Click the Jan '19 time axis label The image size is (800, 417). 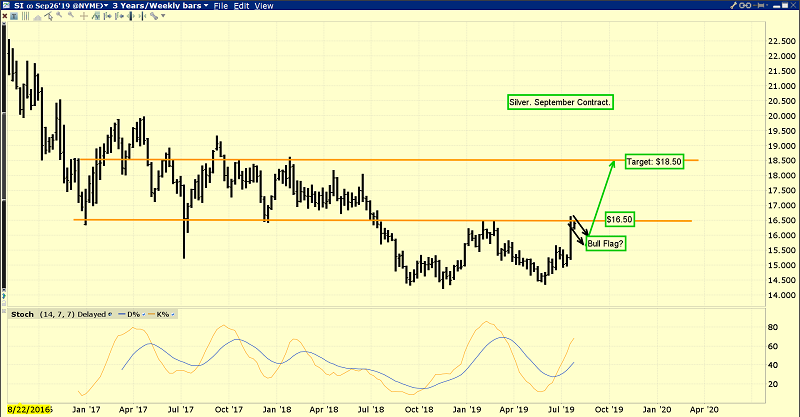(466, 409)
